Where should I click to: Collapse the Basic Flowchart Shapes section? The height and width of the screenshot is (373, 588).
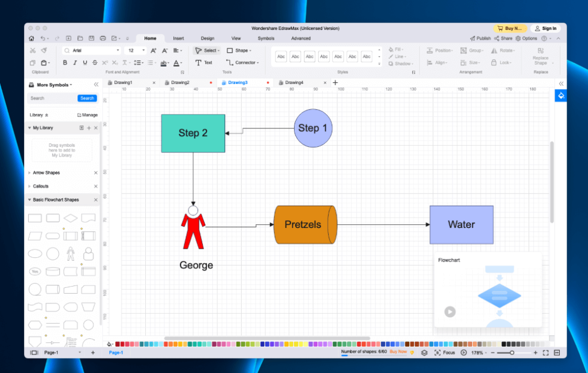click(x=30, y=200)
